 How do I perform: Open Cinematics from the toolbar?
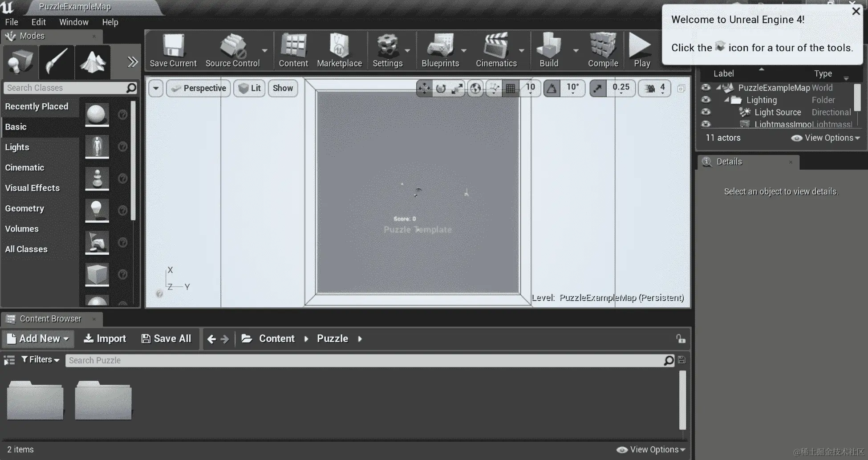[x=496, y=50]
